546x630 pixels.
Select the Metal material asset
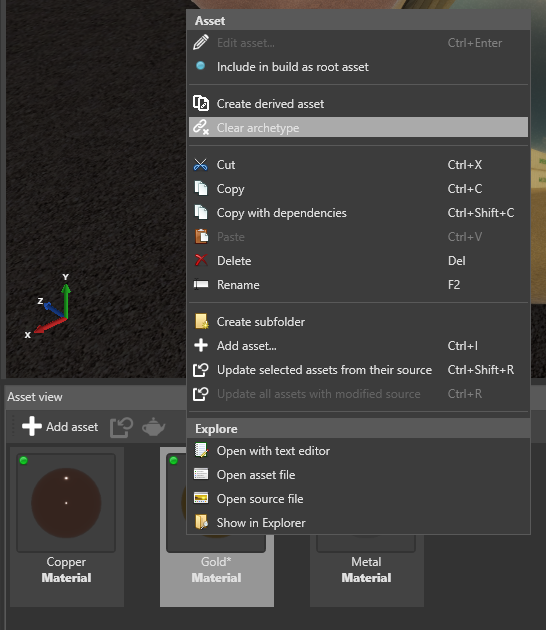click(366, 569)
